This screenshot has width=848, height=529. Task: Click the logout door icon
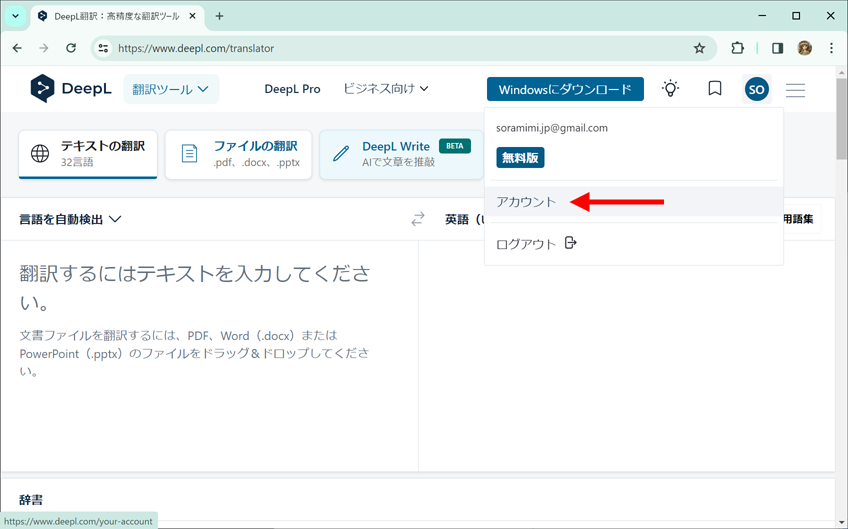pos(571,243)
